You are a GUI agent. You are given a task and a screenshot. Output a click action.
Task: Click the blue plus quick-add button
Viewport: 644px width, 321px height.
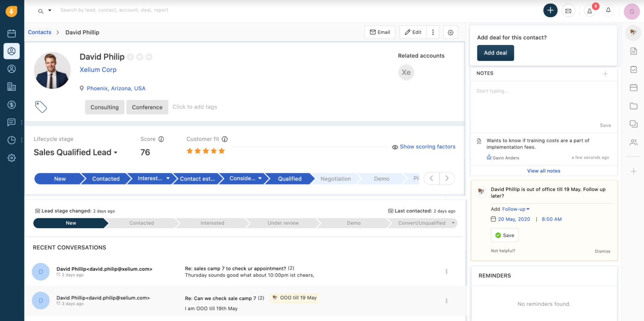550,11
